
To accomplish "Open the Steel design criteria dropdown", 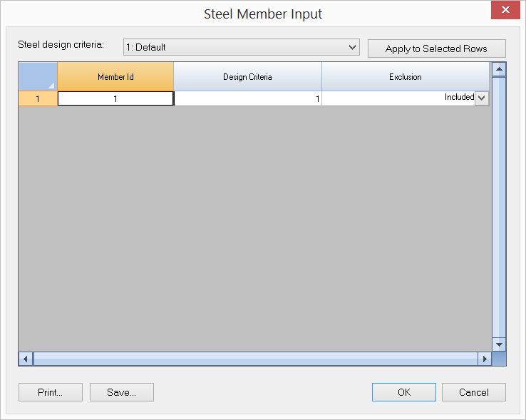I will 241,47.
